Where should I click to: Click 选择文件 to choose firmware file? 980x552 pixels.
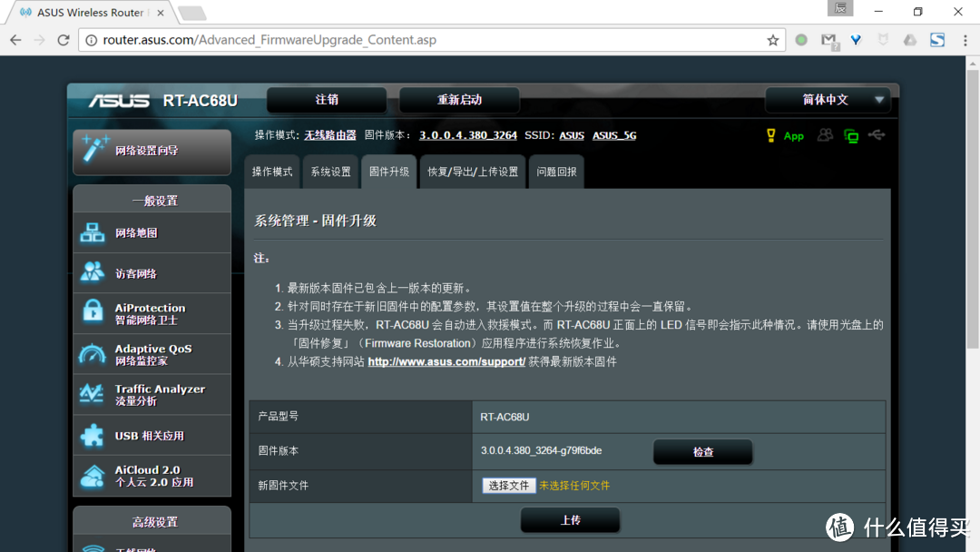509,486
